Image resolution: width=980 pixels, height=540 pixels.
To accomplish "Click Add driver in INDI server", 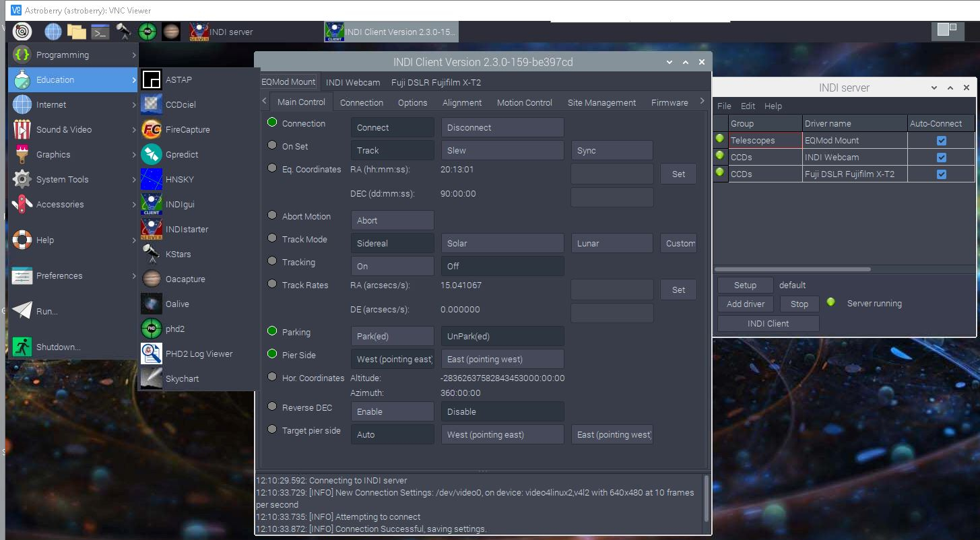I will point(746,304).
